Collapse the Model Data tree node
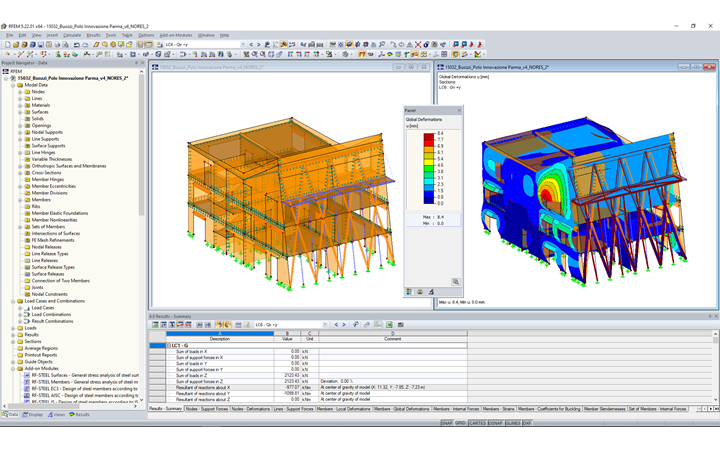Screen dimensions: 720x450 click(13, 85)
